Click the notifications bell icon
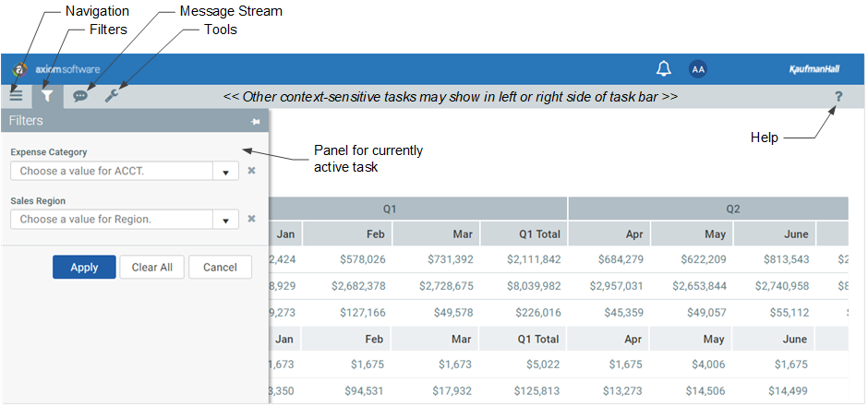This screenshot has height=407, width=868. click(x=664, y=69)
